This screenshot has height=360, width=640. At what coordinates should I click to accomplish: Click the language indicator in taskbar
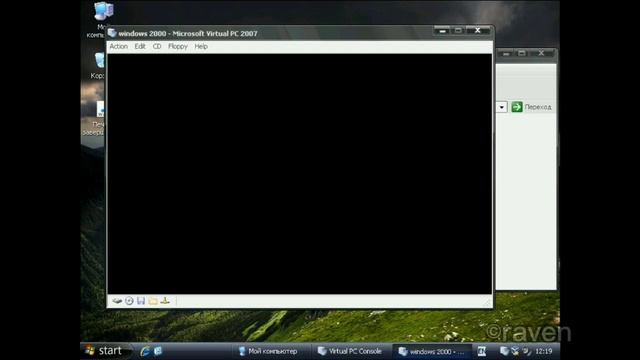[x=482, y=351]
